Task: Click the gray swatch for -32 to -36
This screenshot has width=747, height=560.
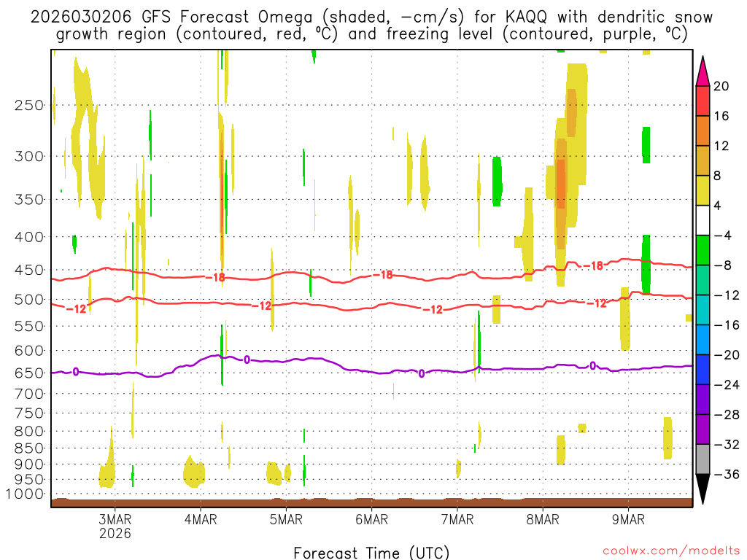Action: coord(703,459)
